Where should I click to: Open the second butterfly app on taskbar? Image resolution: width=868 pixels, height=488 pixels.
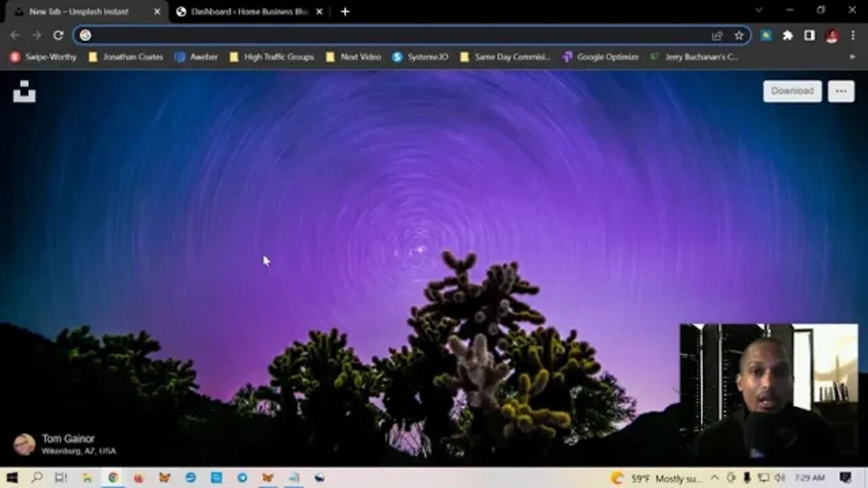[267, 478]
